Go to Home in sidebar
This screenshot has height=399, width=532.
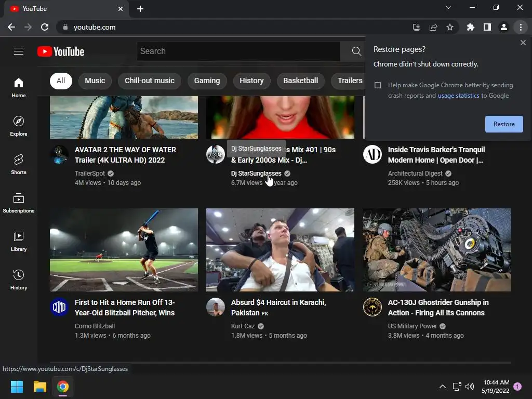19,87
